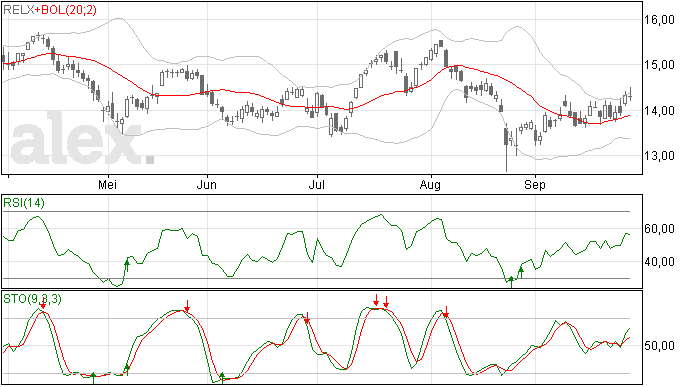Screen dimensions: 690x387
Task: Click the 50,00 stochastic axis value
Action: pos(659,346)
